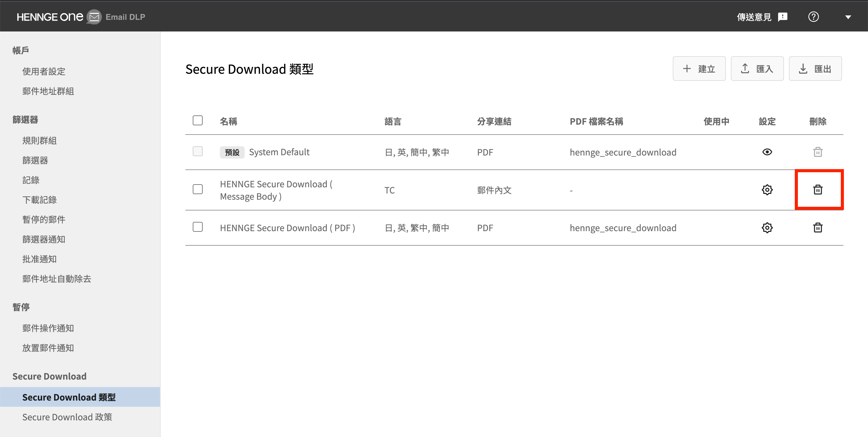The image size is (868, 437).
Task: Open 郵件地址自動除去 in the sidebar
Action: coord(57,279)
